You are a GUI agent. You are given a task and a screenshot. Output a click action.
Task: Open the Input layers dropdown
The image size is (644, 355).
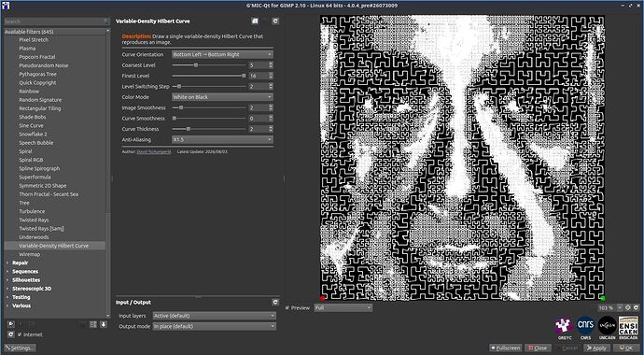click(215, 316)
